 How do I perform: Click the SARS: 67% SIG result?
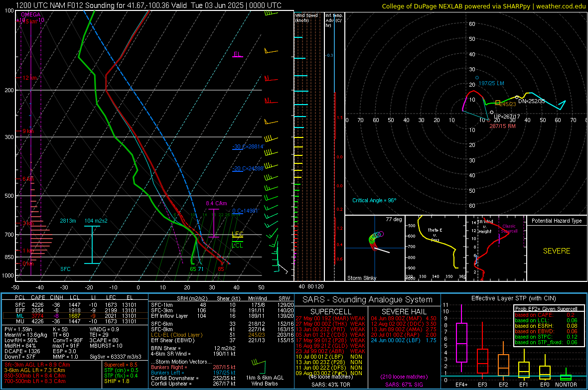coord(404,385)
